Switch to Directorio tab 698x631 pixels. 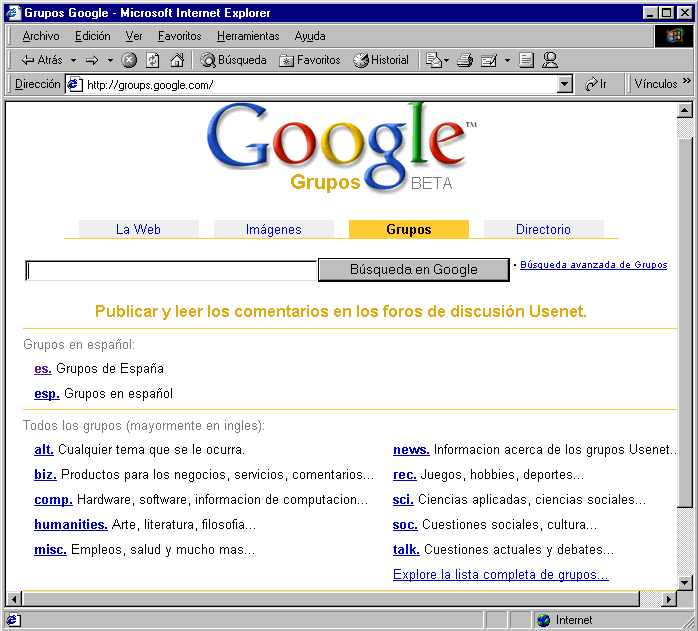click(x=544, y=229)
